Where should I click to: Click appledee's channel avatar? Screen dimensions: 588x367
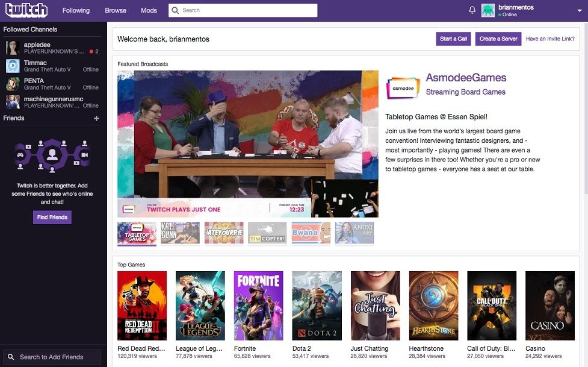[x=13, y=48]
